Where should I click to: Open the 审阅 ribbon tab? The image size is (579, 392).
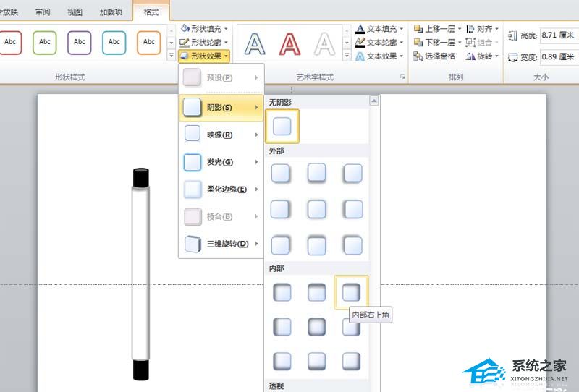43,12
